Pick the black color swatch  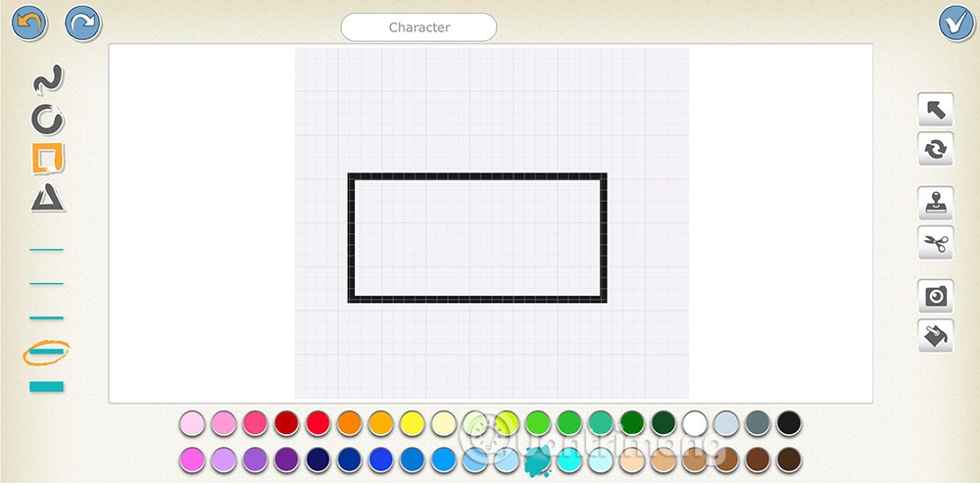pyautogui.click(x=789, y=423)
